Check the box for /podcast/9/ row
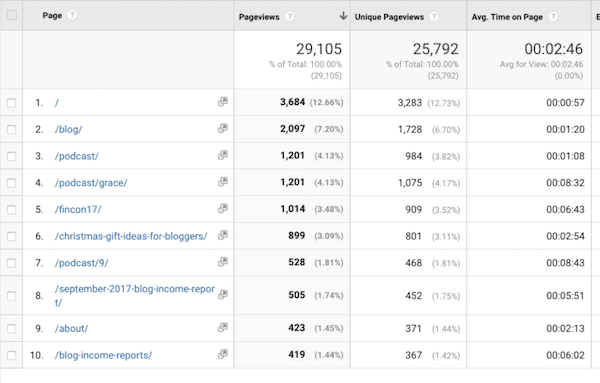The image size is (600, 383). (11, 263)
